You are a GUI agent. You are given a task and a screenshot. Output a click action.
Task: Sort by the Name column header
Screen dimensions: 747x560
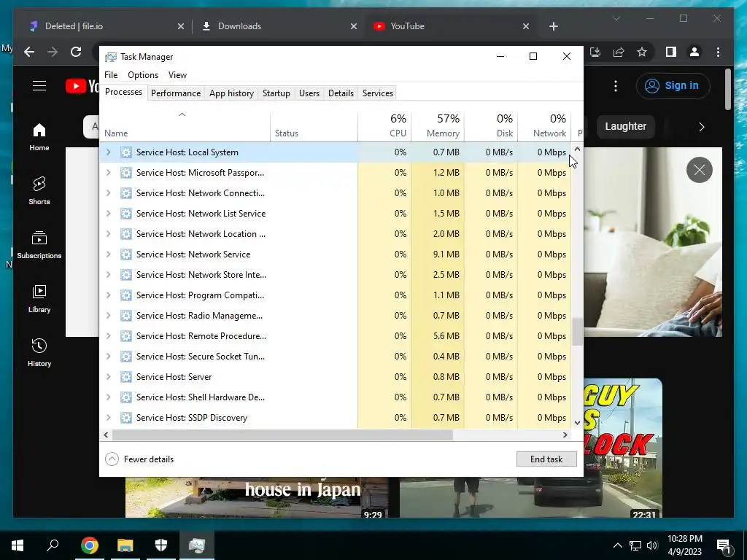[x=185, y=125]
